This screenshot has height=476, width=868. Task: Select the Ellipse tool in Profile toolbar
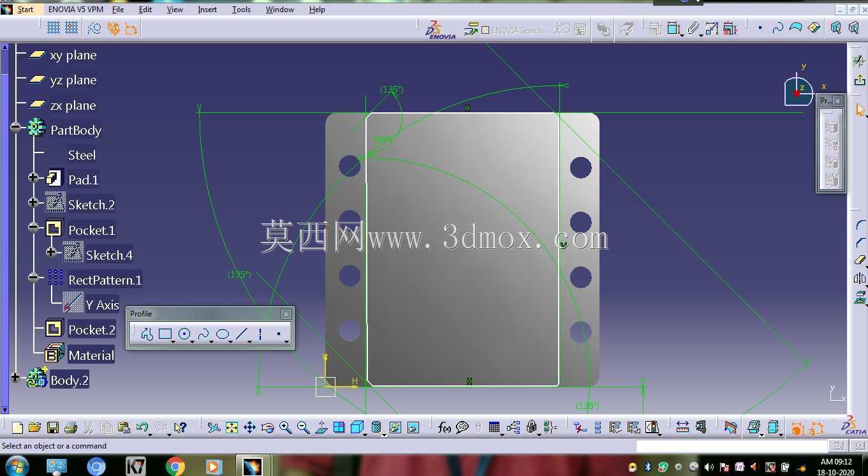pyautogui.click(x=222, y=334)
